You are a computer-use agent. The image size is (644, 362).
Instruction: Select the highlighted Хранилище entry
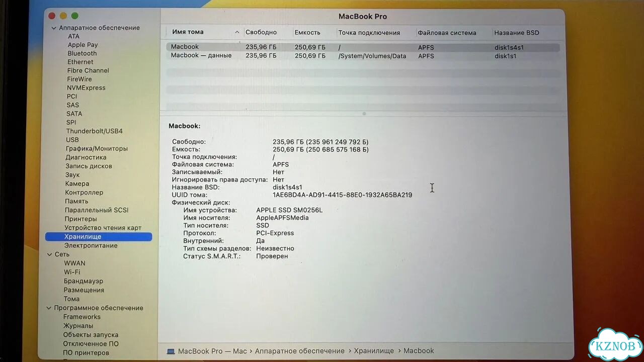click(99, 236)
